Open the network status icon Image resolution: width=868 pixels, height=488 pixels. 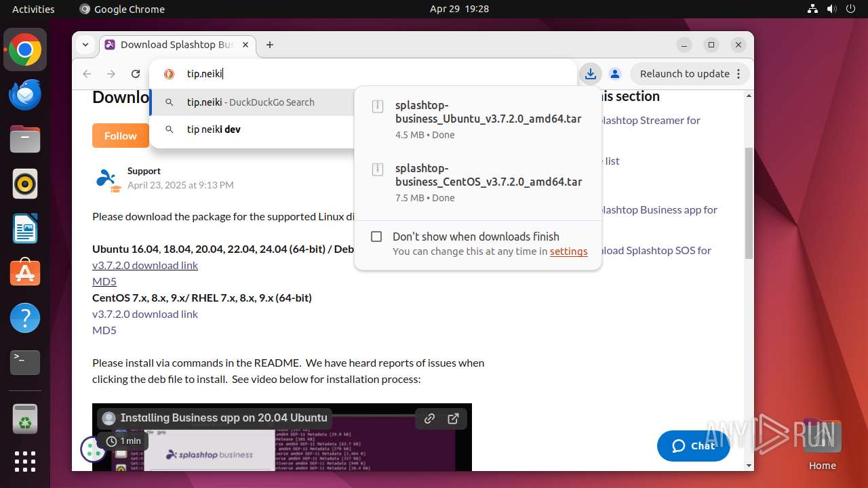[x=812, y=9]
